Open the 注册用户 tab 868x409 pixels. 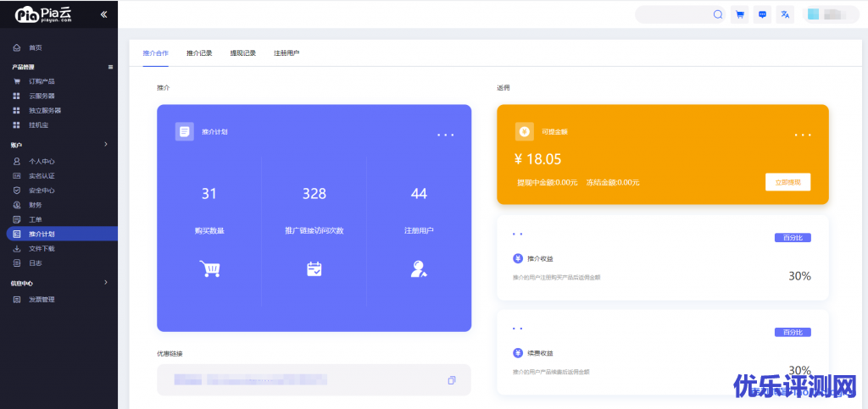tap(286, 53)
